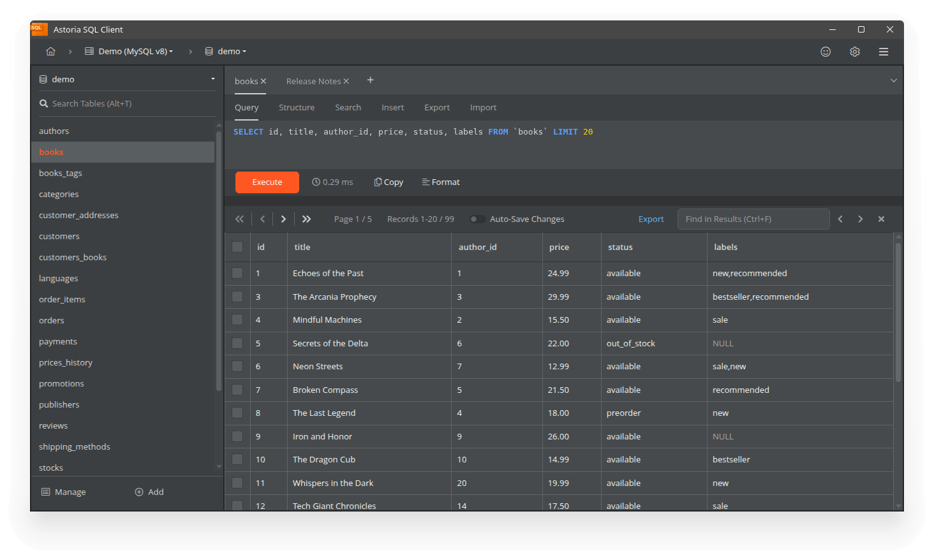934x560 pixels.
Task: Format the SQL query
Action: [441, 182]
